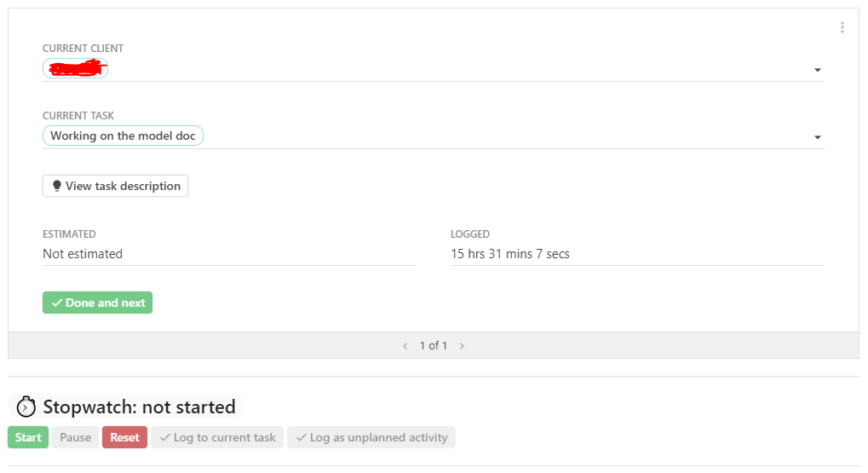Click the '1 of 1' page indicator
The width and height of the screenshot is (868, 473).
coord(434,346)
